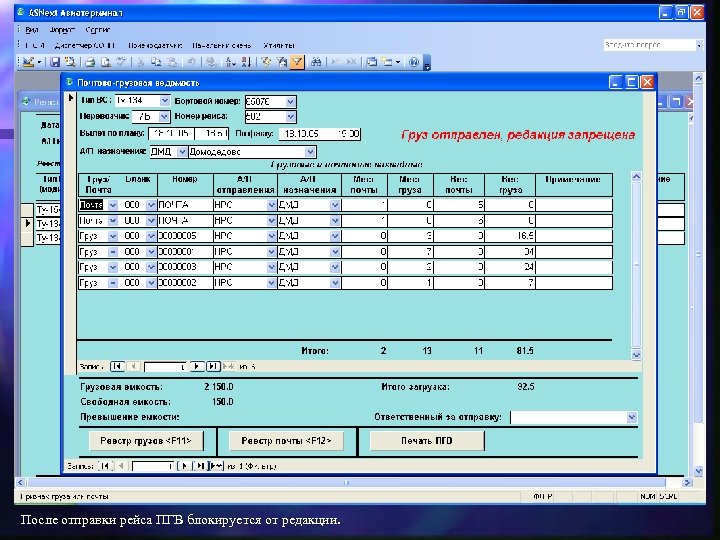Click the Find binoculars icon
Viewport: 720px width, 540px height.
tap(316, 62)
